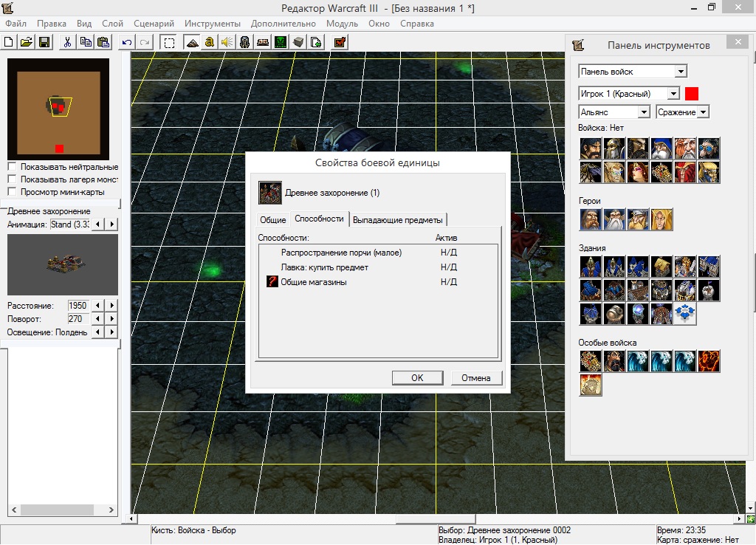Open the Campaign Editor icon
The width and height of the screenshot is (756, 545).
click(263, 42)
